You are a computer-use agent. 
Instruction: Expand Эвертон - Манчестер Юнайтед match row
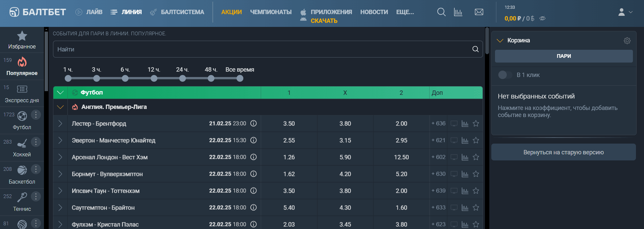[x=60, y=140]
